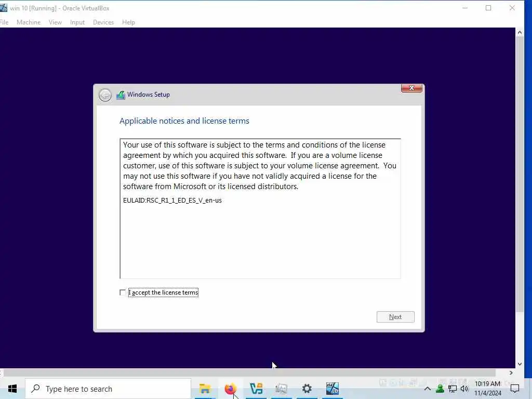Click the 'Type here to search' taskbar box
Screen dimensions: 532x399
click(108, 389)
